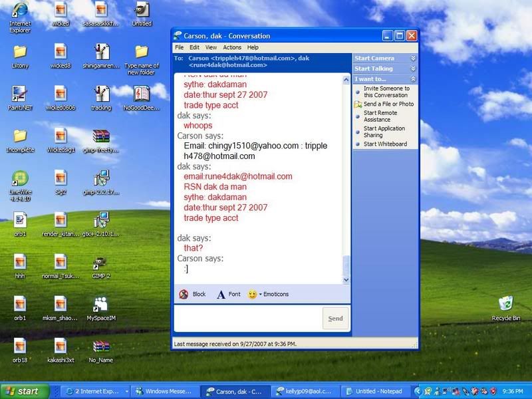Viewport: 532px width, 399px height.
Task: Show hidden system tray icons
Action: (x=418, y=392)
